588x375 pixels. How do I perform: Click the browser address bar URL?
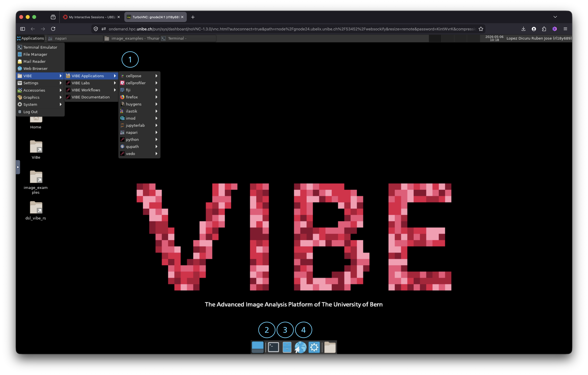[292, 29]
